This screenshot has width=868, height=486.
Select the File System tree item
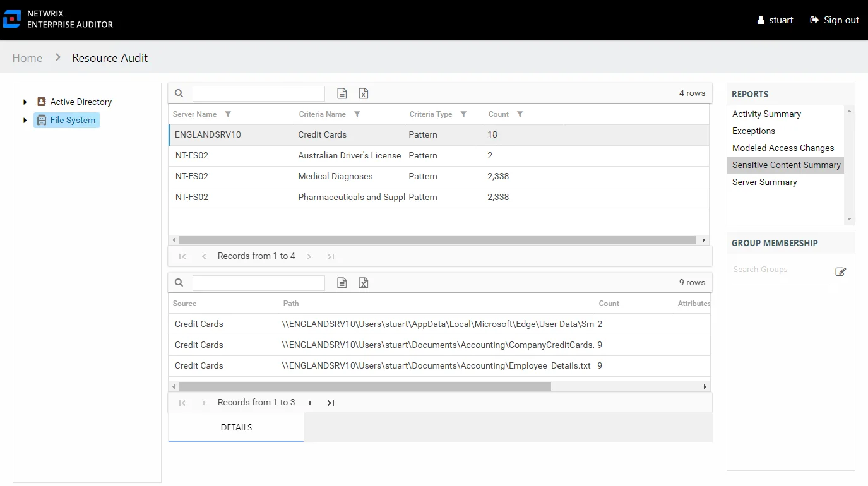tap(66, 120)
